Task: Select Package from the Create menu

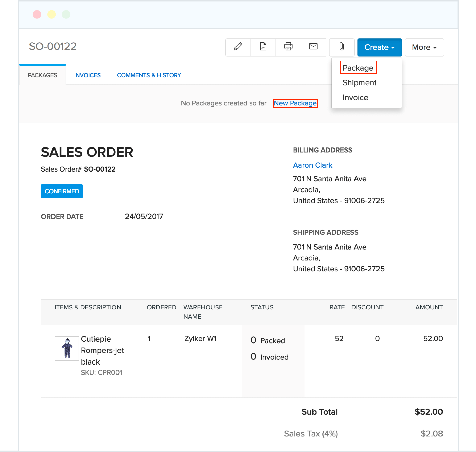Action: [x=358, y=68]
